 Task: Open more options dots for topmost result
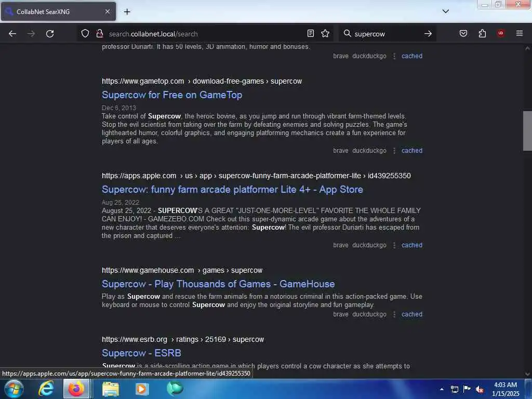(394, 56)
